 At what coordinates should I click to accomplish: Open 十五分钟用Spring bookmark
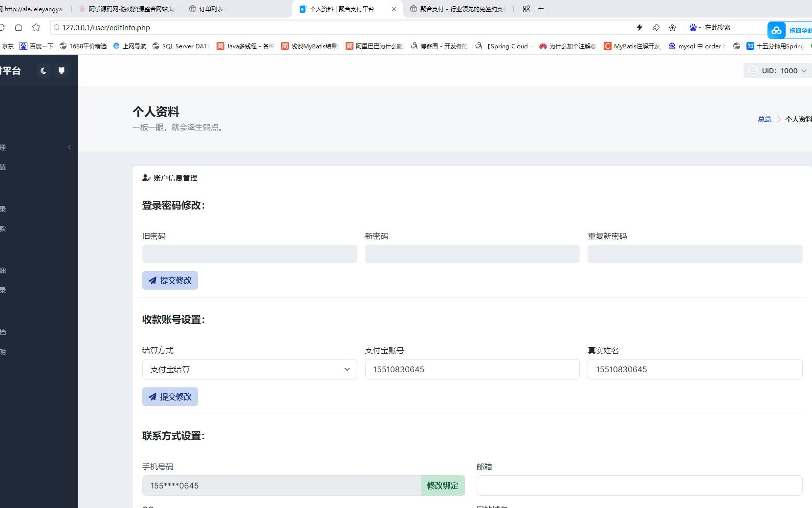tap(775, 46)
